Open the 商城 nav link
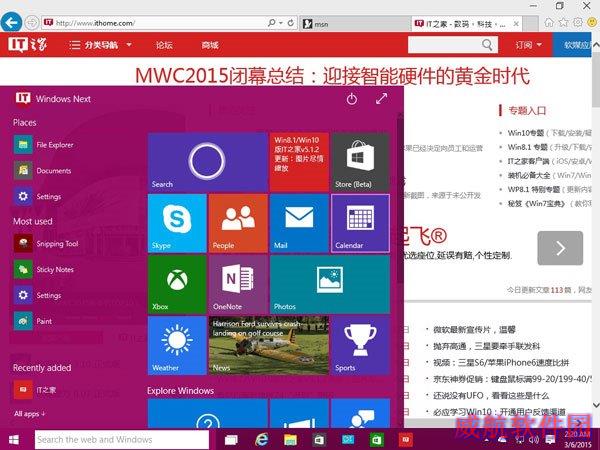The width and height of the screenshot is (600, 450). tap(210, 45)
